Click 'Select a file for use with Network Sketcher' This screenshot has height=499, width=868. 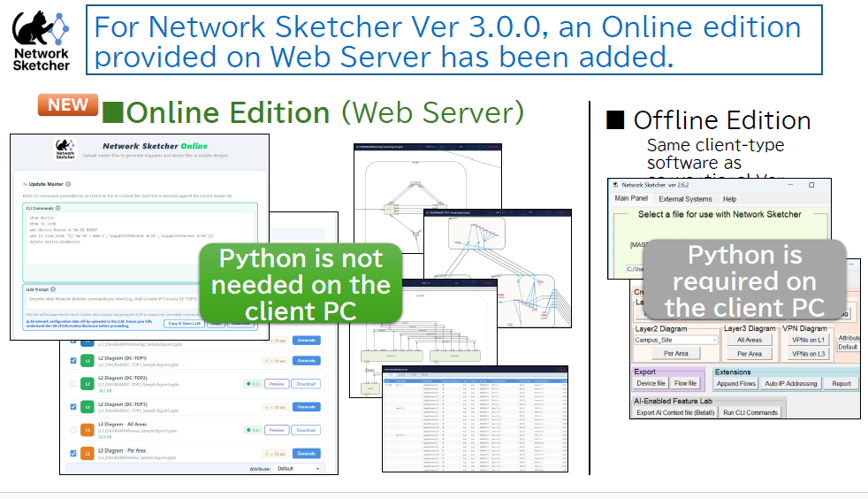pyautogui.click(x=720, y=214)
